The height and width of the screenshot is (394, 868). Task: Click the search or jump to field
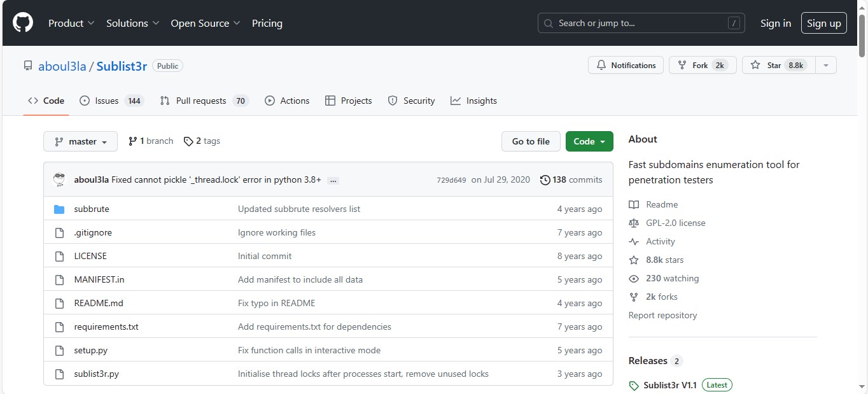pos(640,23)
